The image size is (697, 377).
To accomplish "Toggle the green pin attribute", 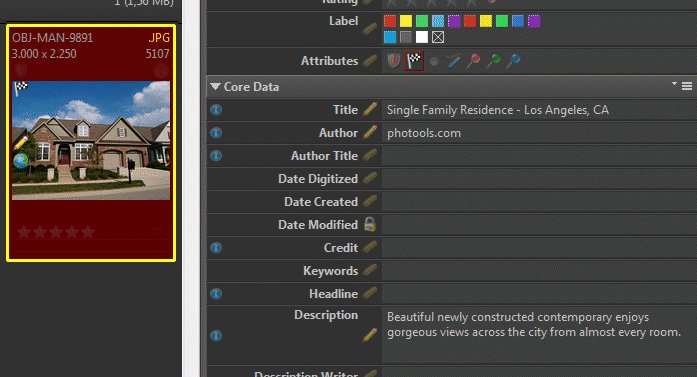I will 493,61.
